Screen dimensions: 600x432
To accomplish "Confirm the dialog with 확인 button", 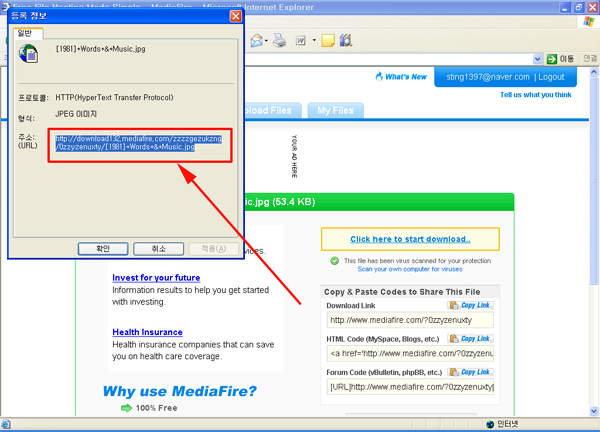I will pyautogui.click(x=103, y=249).
